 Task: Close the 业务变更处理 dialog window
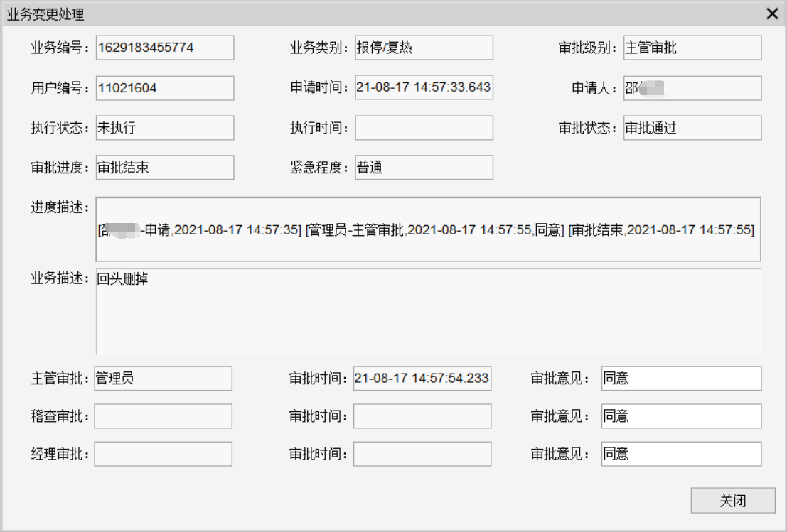[x=772, y=13]
